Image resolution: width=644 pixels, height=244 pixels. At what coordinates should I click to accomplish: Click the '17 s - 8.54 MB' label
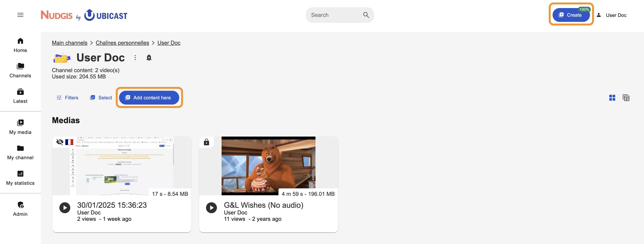click(x=170, y=194)
